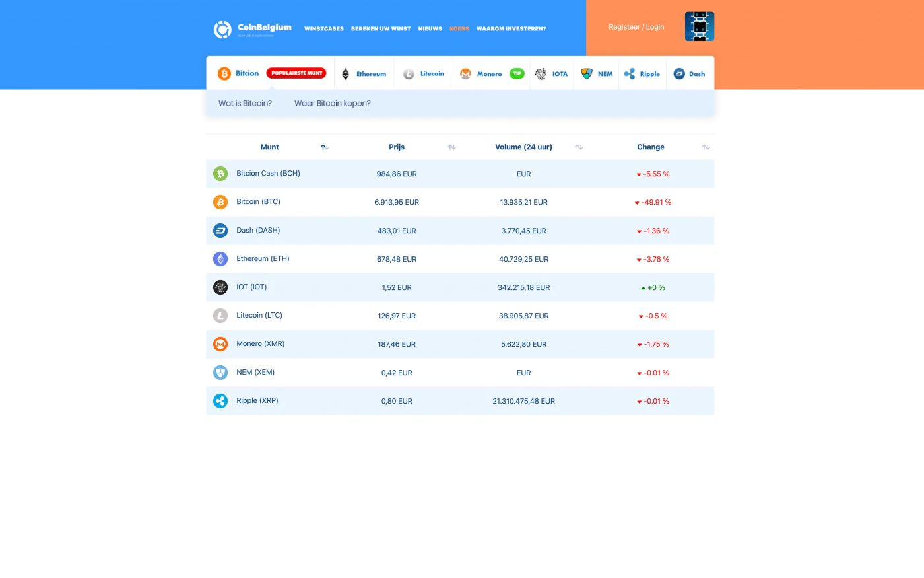924x578 pixels.
Task: Click the CoinBelgium logo icon
Action: pyautogui.click(x=222, y=29)
